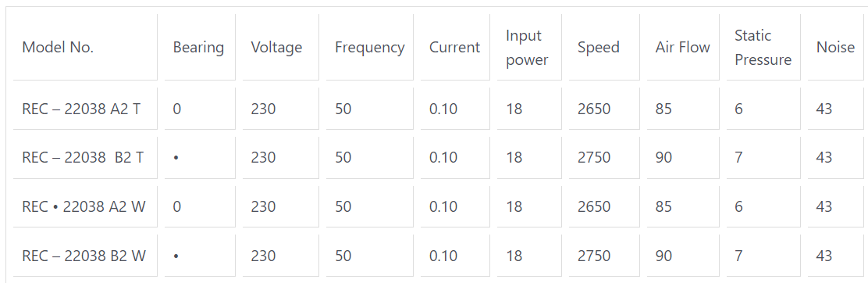Select the Current column header
The width and height of the screenshot is (868, 283).
[x=454, y=48]
